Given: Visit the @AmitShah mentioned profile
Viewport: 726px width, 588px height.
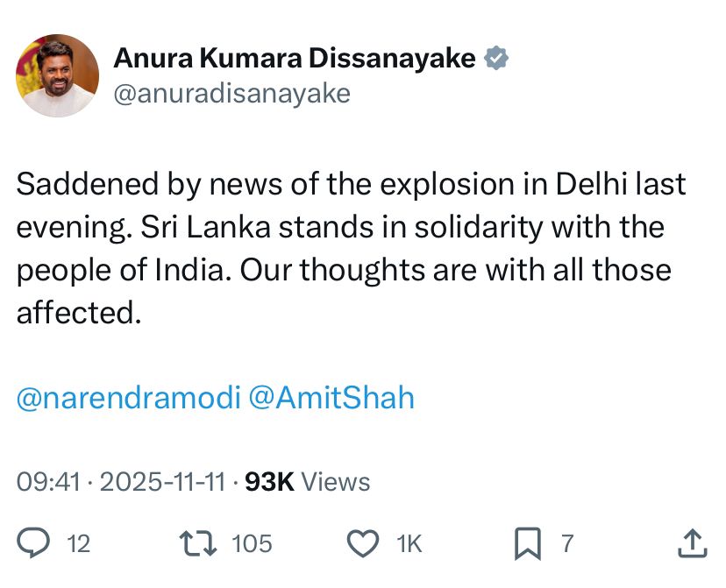Looking at the screenshot, I should click(331, 398).
